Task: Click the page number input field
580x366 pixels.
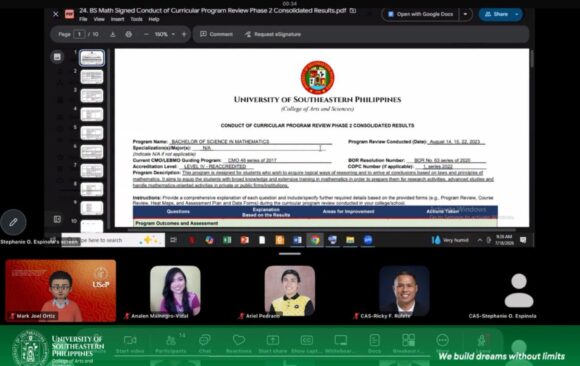Action: click(79, 34)
